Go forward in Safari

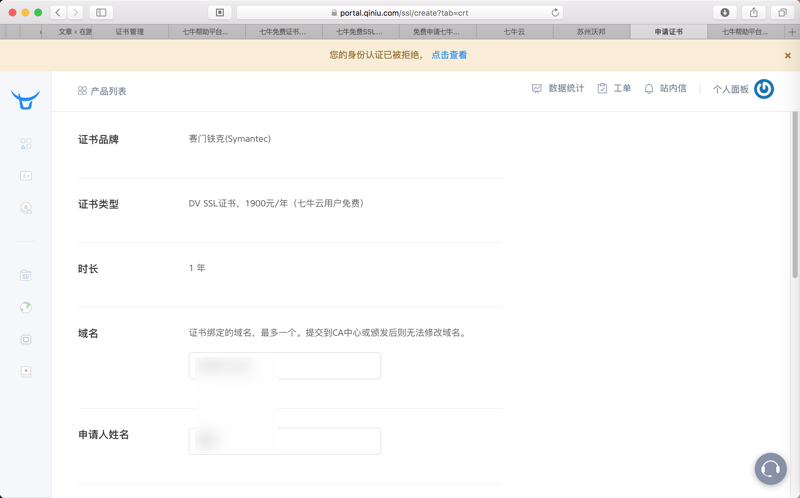tap(75, 12)
